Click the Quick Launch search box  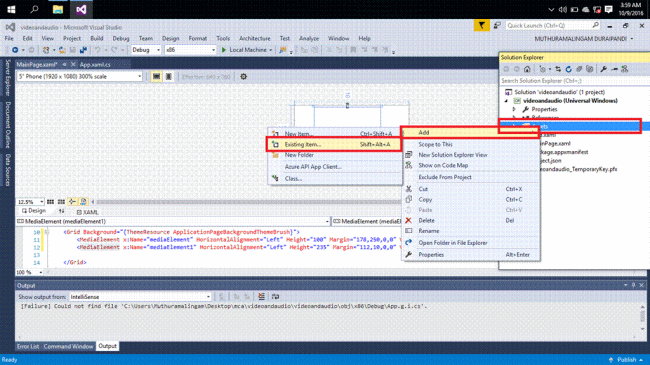[552, 26]
